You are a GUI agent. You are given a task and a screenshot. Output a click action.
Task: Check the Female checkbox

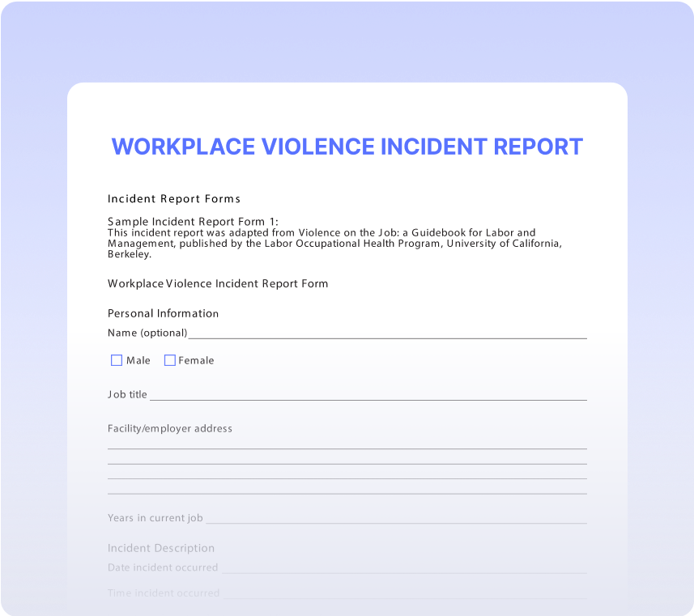pos(170,359)
